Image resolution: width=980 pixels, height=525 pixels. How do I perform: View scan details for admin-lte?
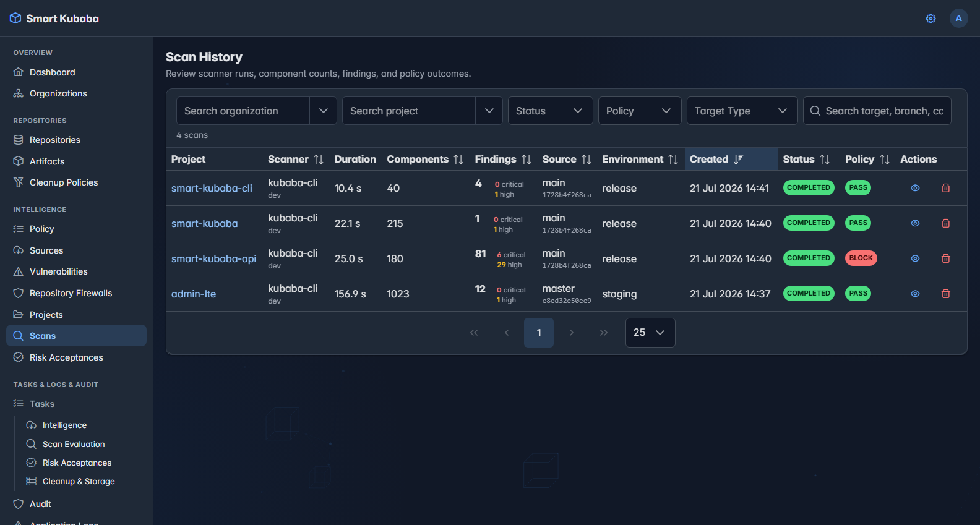tap(915, 294)
